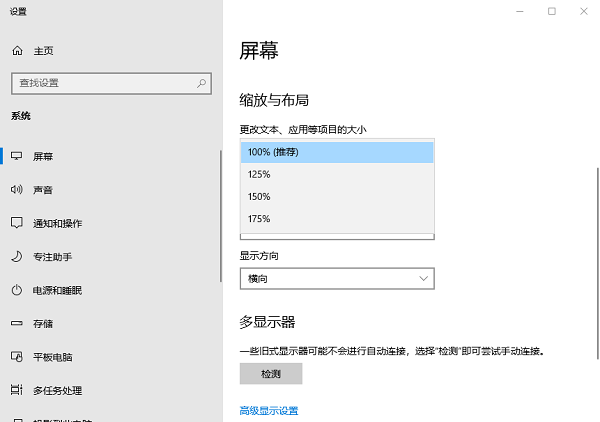The image size is (600, 422).
Task: Open 电源和睡眠 via its power icon
Action: [x=16, y=290]
